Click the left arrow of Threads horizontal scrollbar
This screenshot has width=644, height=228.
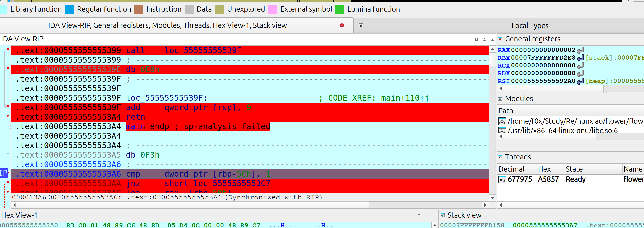pyautogui.click(x=501, y=205)
